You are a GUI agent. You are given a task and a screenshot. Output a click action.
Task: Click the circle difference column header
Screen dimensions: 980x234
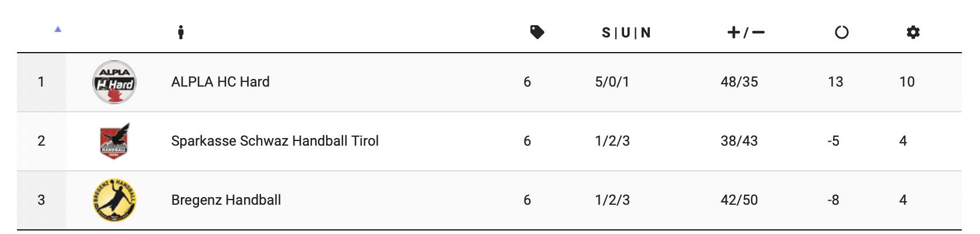pos(841,32)
